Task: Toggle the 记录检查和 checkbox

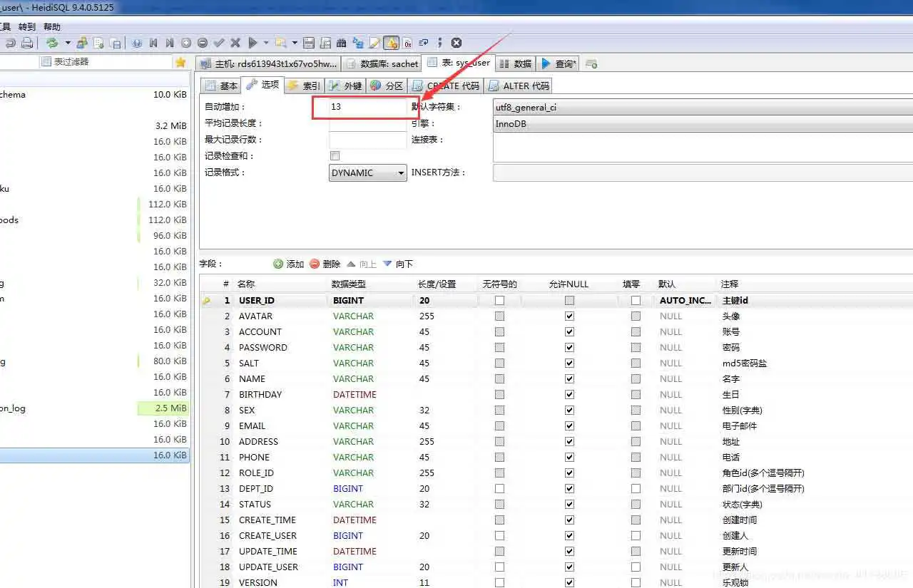Action: pos(335,156)
